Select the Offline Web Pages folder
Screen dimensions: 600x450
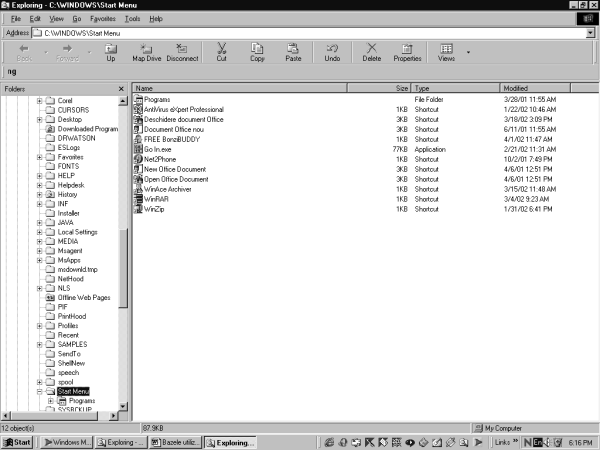pos(78,298)
